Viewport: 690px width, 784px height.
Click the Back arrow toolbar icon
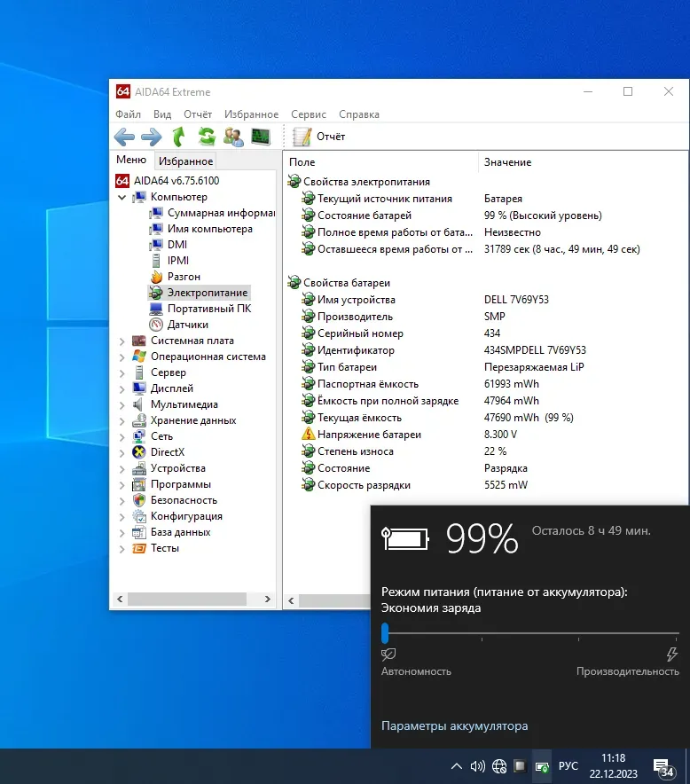pyautogui.click(x=125, y=137)
